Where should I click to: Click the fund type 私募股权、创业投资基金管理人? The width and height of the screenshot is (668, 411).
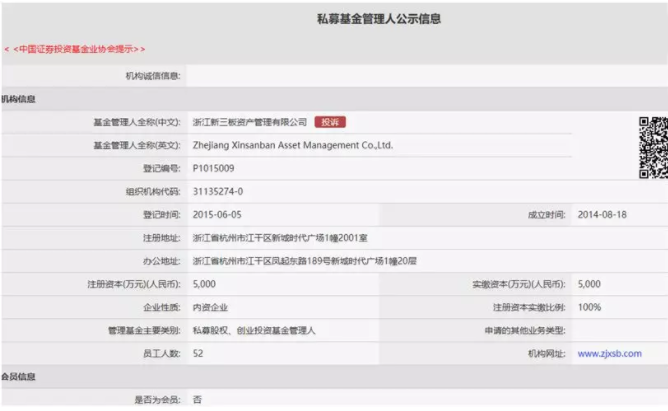tap(254, 330)
